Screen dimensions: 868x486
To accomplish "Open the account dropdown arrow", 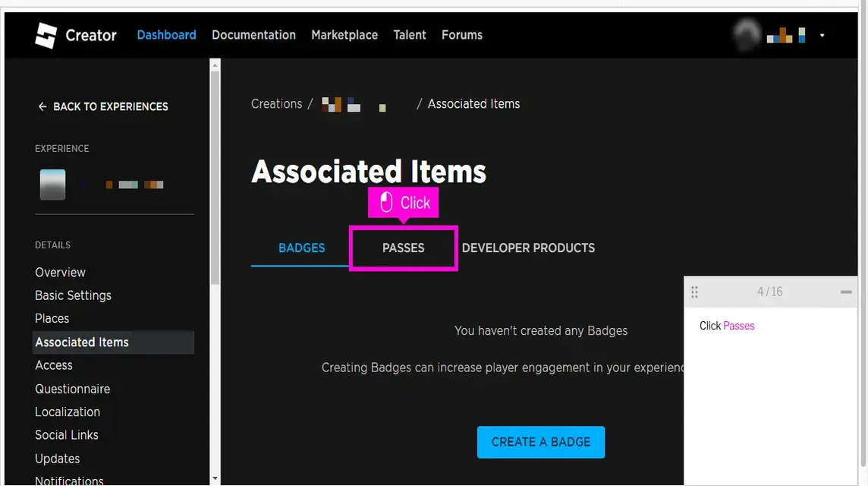I will point(822,35).
